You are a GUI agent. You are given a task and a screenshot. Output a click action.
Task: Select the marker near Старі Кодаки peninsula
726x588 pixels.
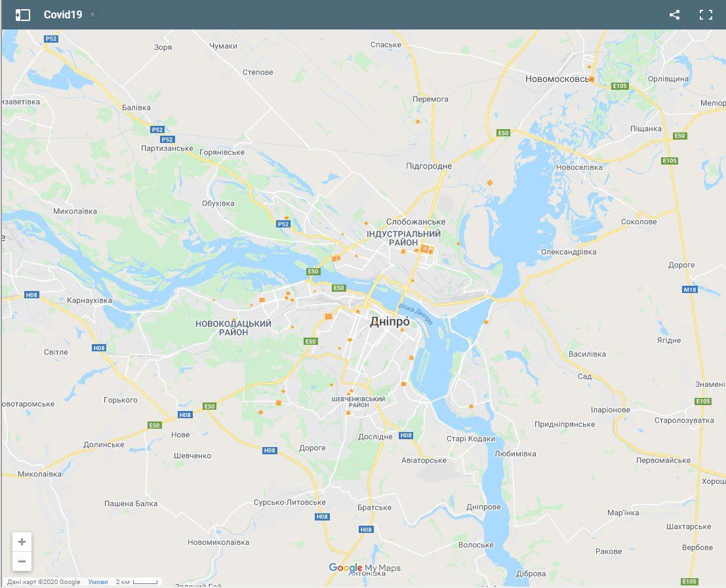coord(472,406)
